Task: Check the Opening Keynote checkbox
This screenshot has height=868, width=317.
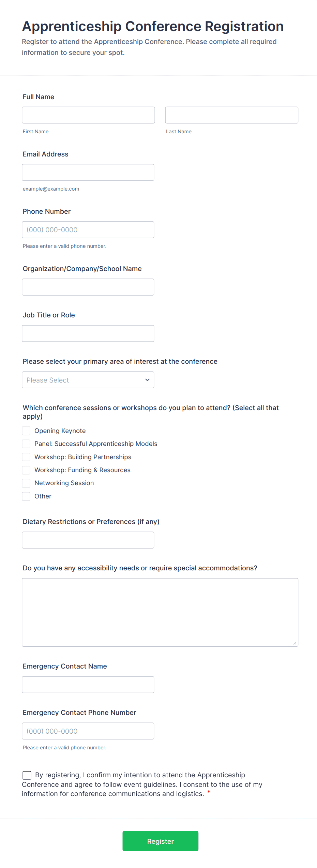Action: (26, 431)
